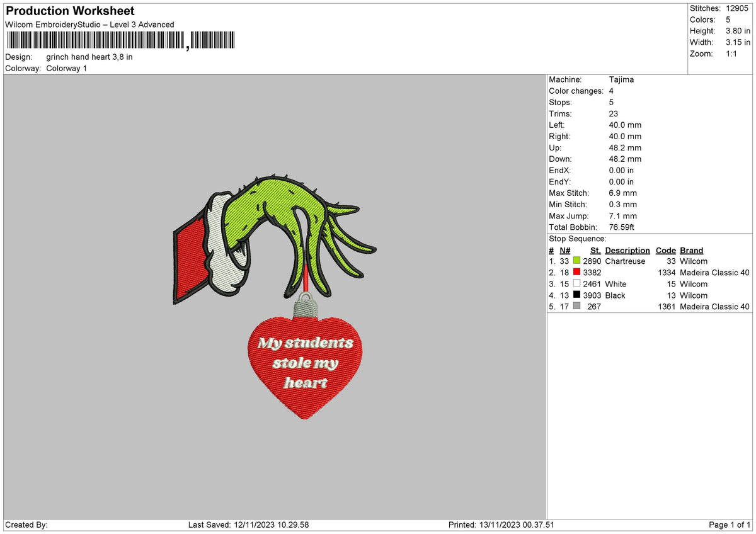Click the Up value 48.2 mm

pos(625,148)
